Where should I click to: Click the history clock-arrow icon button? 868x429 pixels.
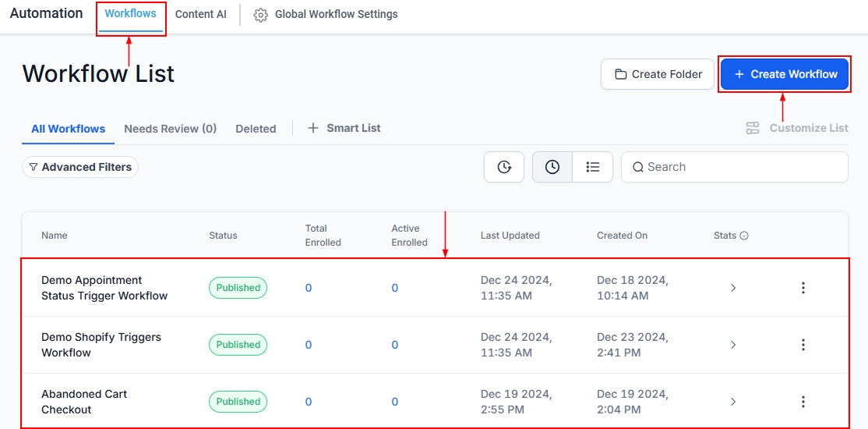pos(504,167)
